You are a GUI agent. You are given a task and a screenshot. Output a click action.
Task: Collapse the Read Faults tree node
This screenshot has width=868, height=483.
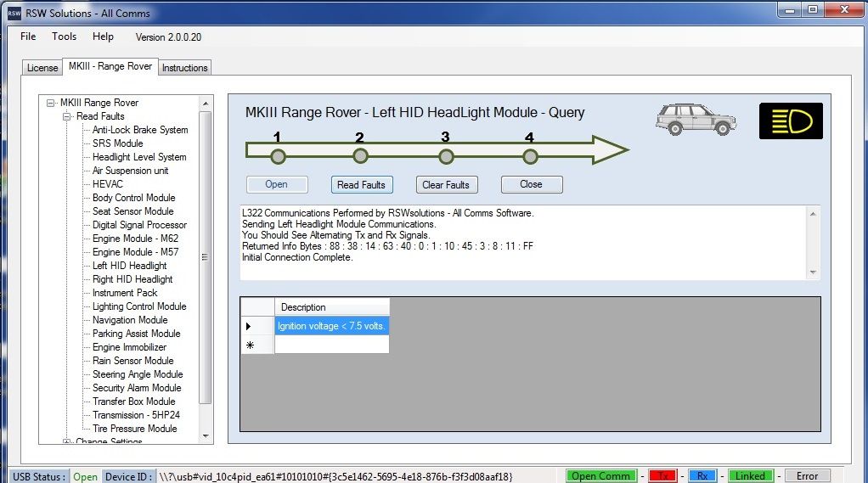coord(67,116)
